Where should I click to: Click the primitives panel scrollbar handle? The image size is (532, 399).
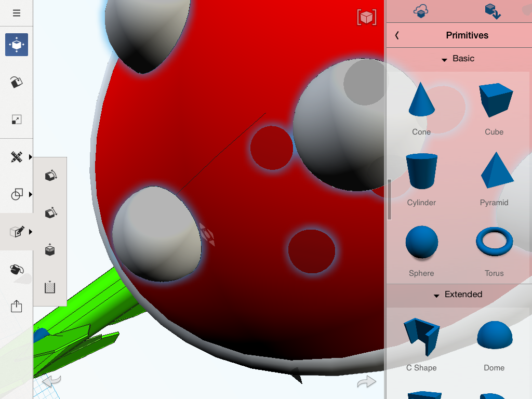(x=390, y=199)
